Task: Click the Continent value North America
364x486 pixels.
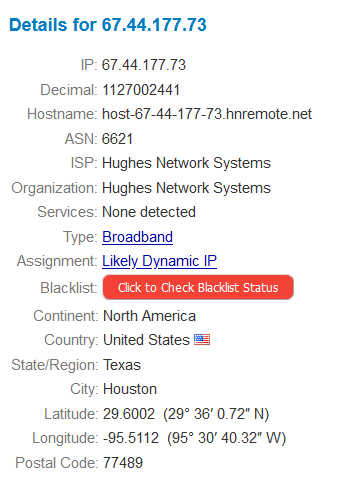Action: coord(149,316)
